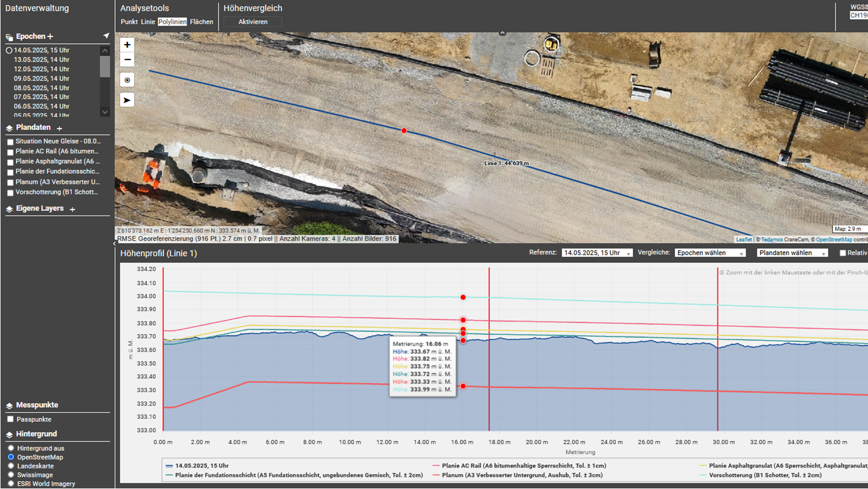868x489 pixels.
Task: Open the OpenStreetMap attribution link
Action: (x=834, y=239)
